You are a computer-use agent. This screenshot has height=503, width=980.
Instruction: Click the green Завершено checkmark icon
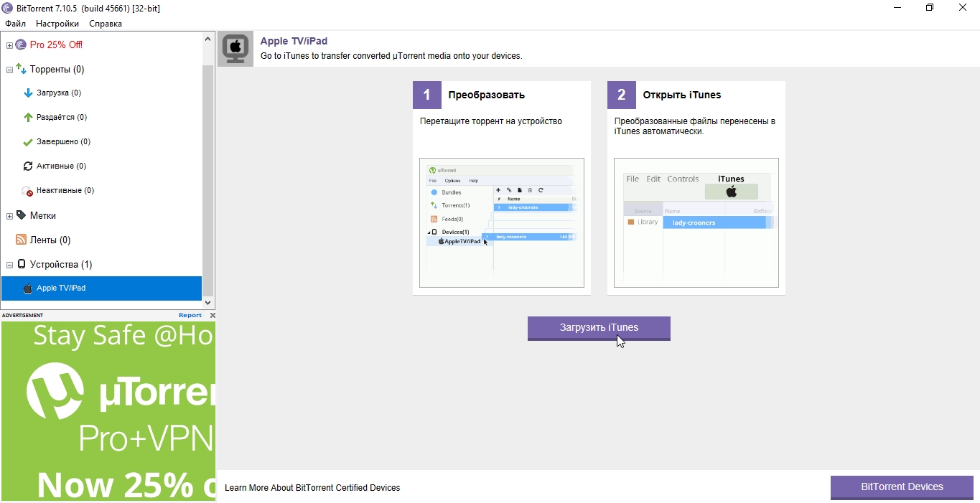[28, 142]
